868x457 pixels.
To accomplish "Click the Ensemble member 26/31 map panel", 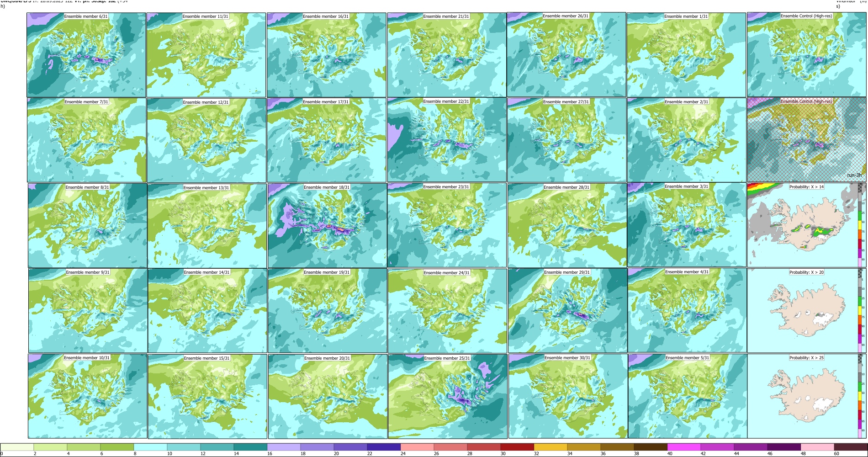I will [x=566, y=54].
